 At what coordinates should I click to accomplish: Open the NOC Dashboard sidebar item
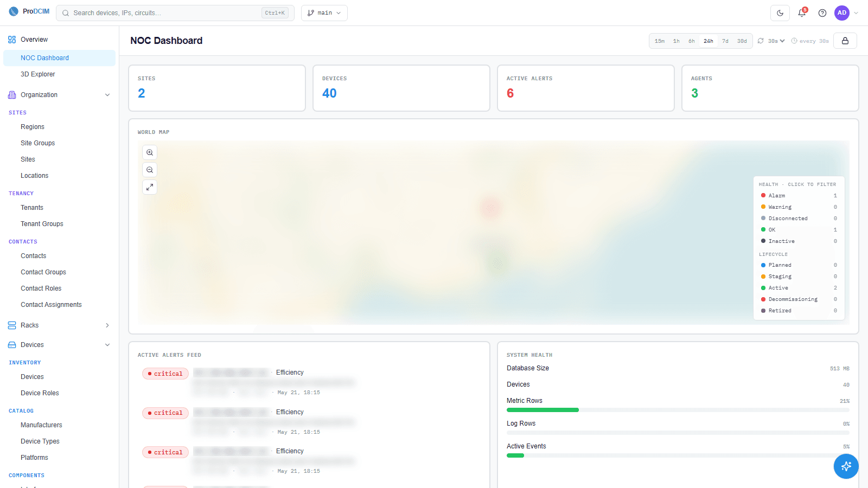59,58
